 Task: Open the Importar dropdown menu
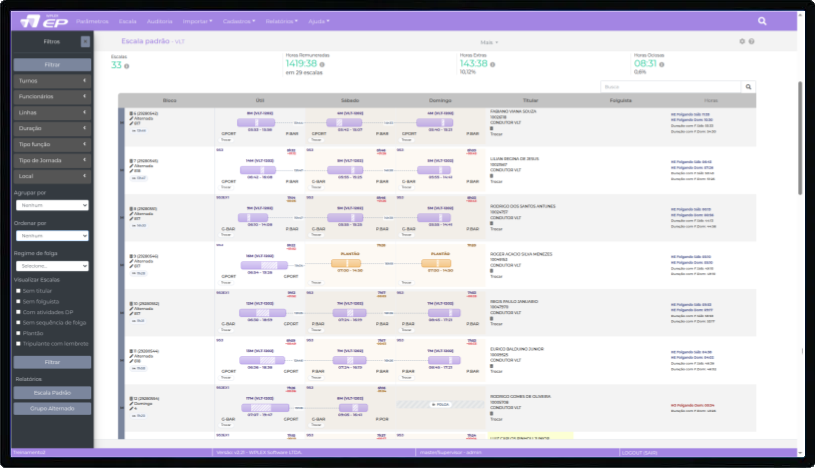tap(198, 21)
